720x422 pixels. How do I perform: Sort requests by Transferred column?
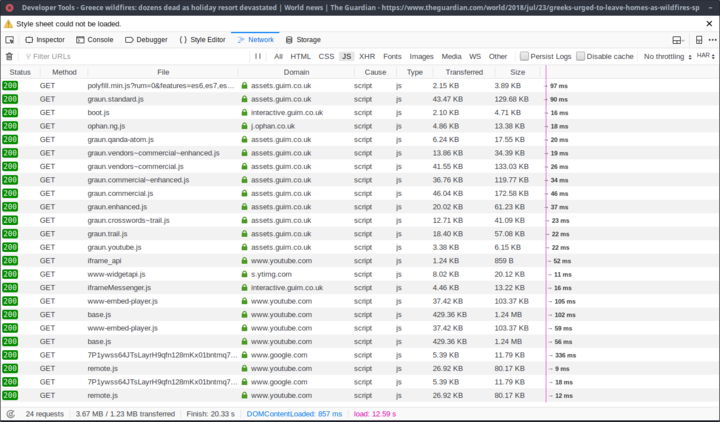click(x=464, y=73)
